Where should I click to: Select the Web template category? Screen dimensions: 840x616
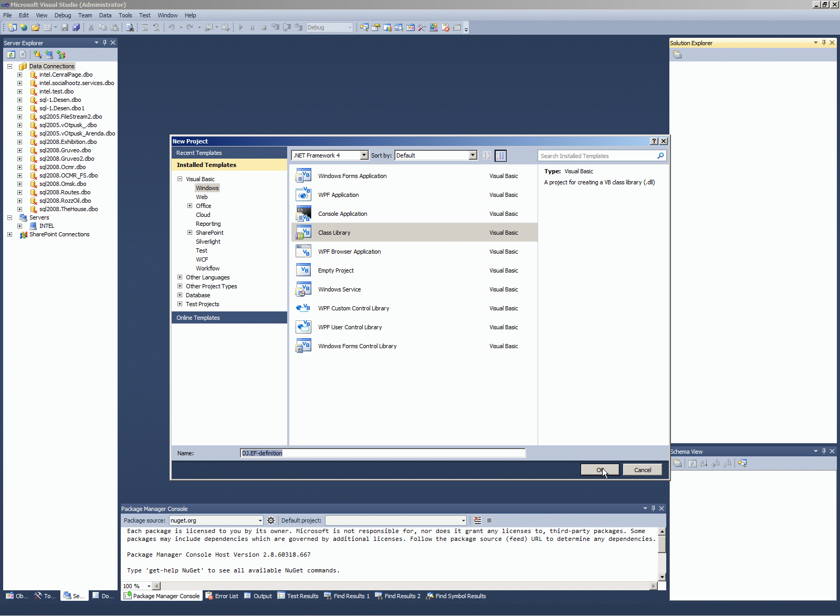(x=202, y=197)
